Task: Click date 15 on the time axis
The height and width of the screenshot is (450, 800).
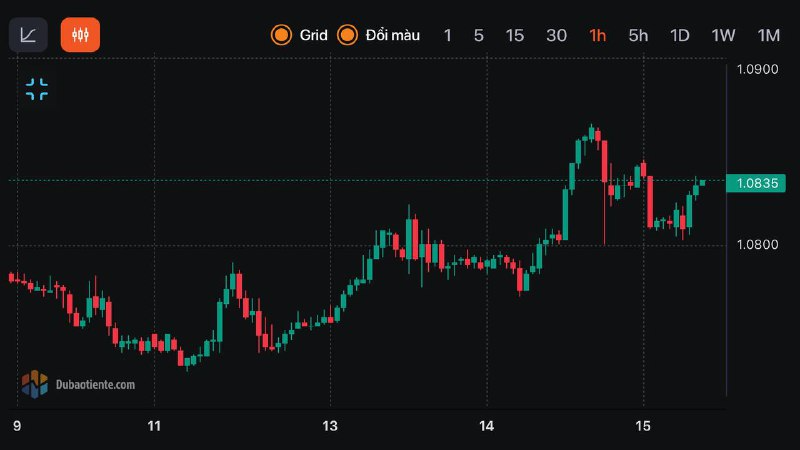Action: pyautogui.click(x=644, y=426)
